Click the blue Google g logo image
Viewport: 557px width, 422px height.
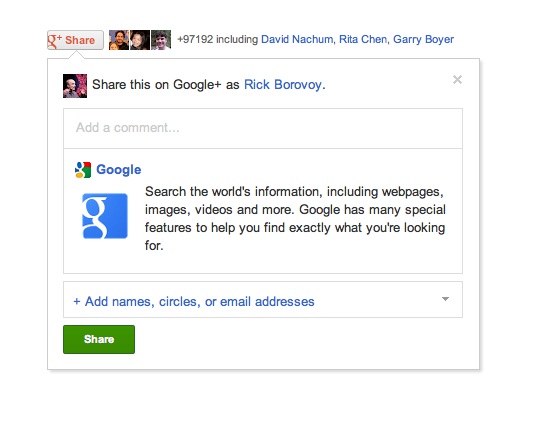105,216
